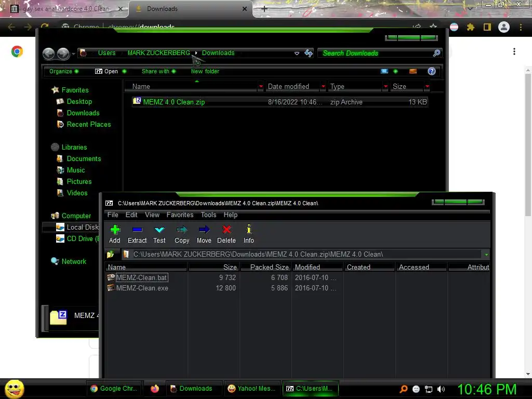
Task: Open a new Chrome tab with plus
Action: pos(264,9)
